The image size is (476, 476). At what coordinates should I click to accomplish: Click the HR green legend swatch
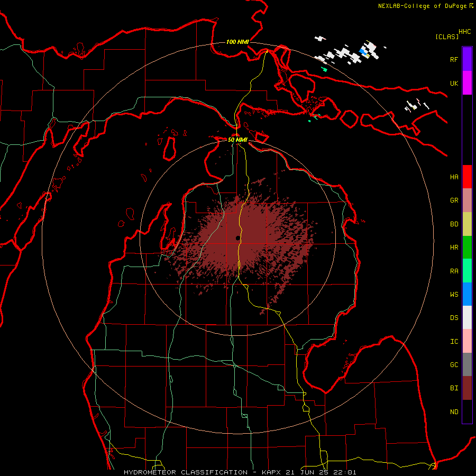coord(467,247)
